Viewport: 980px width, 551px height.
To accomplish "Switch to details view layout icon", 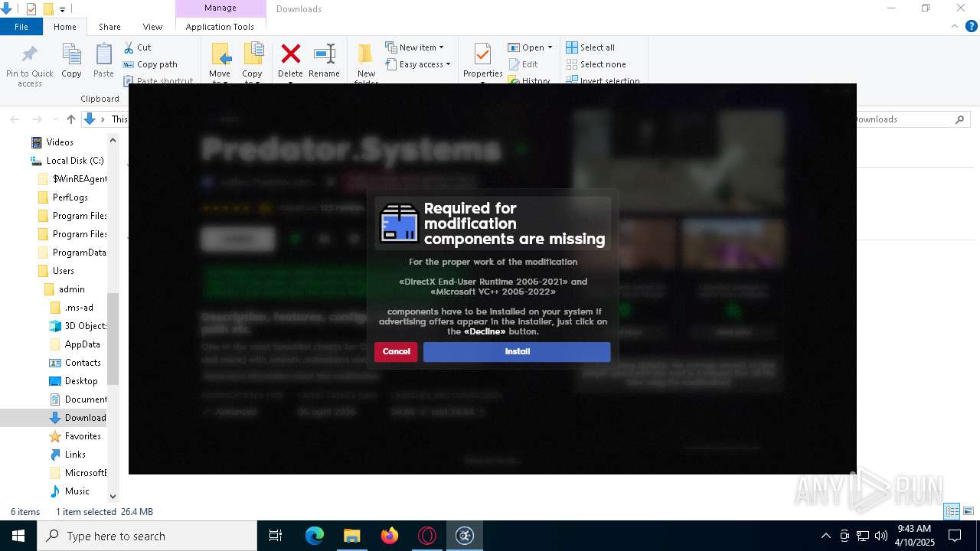I will click(x=952, y=511).
